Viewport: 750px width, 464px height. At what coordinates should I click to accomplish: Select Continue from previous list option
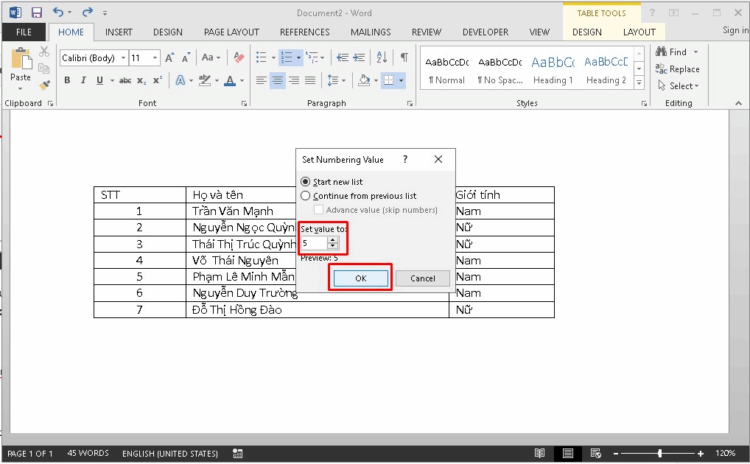coord(307,196)
